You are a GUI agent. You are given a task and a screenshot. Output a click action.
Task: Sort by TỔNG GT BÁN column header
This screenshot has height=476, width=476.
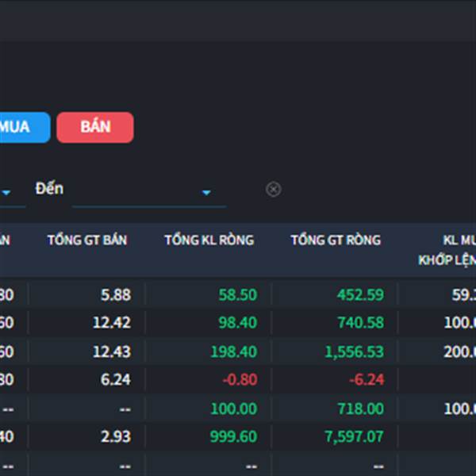click(x=87, y=240)
